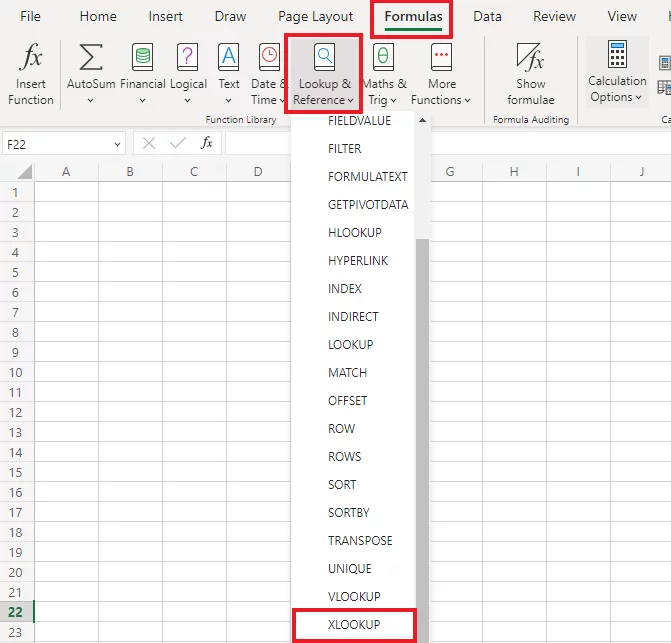Choose XLOOKUP from the function list
Screen dimensions: 671x643
[x=354, y=625]
